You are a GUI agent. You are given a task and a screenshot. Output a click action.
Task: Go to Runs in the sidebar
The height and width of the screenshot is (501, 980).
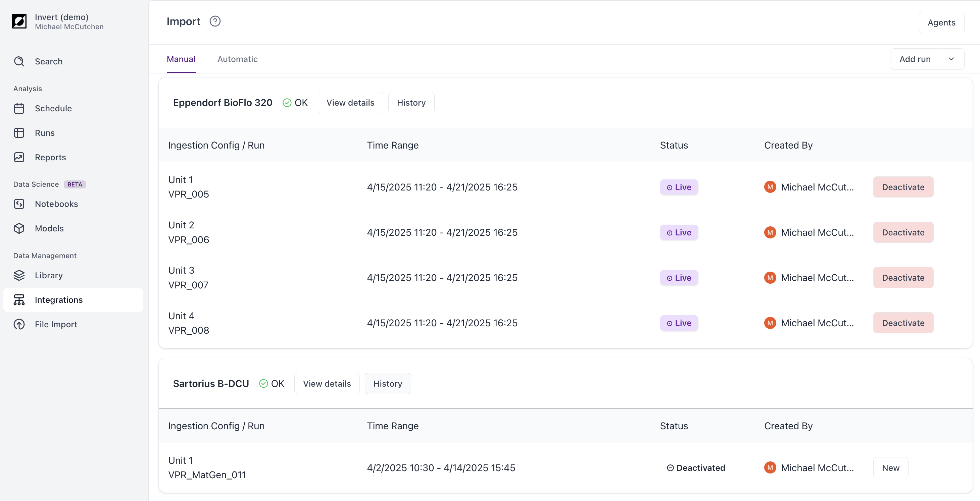(73, 133)
